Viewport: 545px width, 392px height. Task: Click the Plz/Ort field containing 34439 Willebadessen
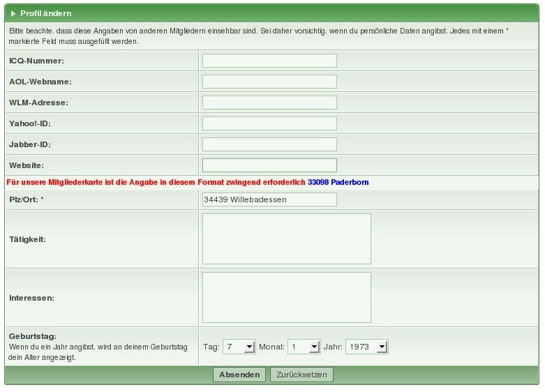tap(269, 199)
